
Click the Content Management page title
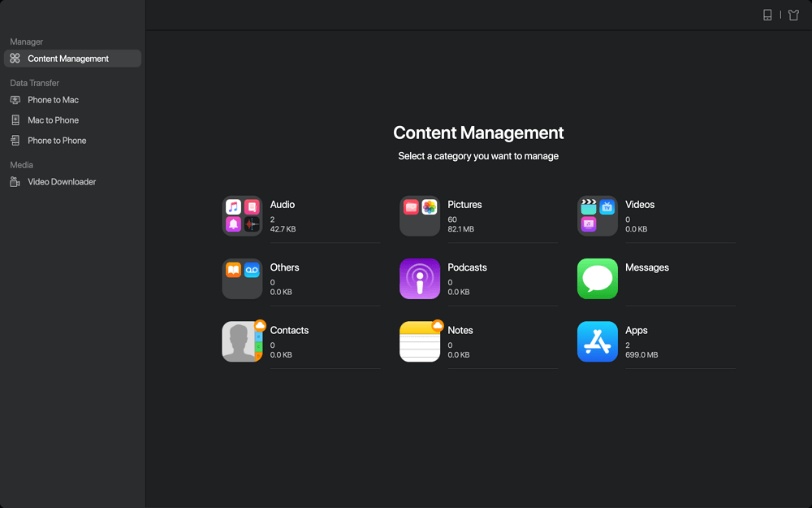pyautogui.click(x=478, y=132)
